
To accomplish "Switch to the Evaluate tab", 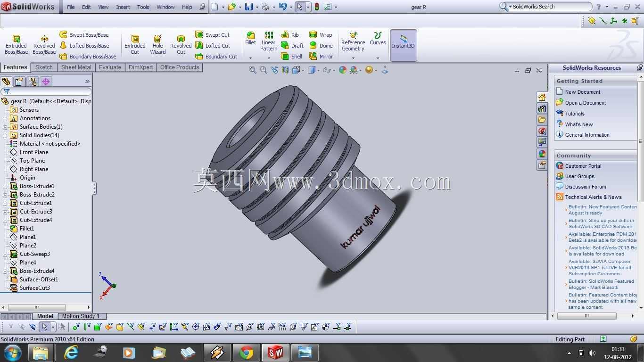I will click(110, 67).
